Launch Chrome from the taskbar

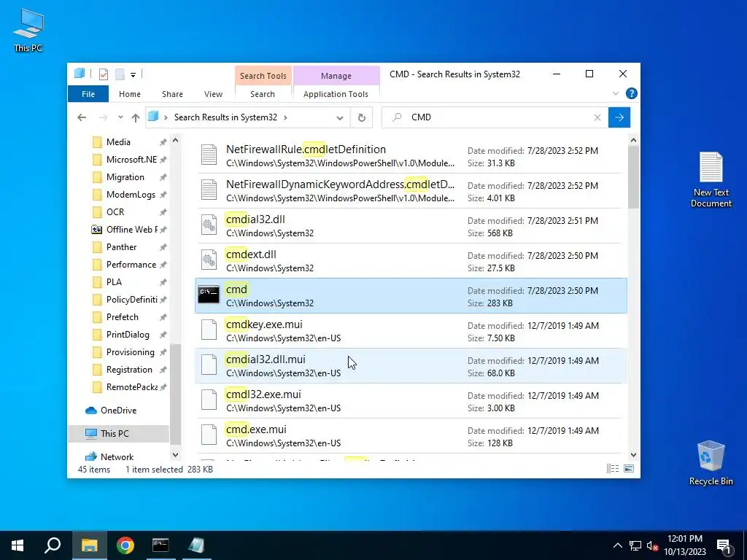click(125, 545)
